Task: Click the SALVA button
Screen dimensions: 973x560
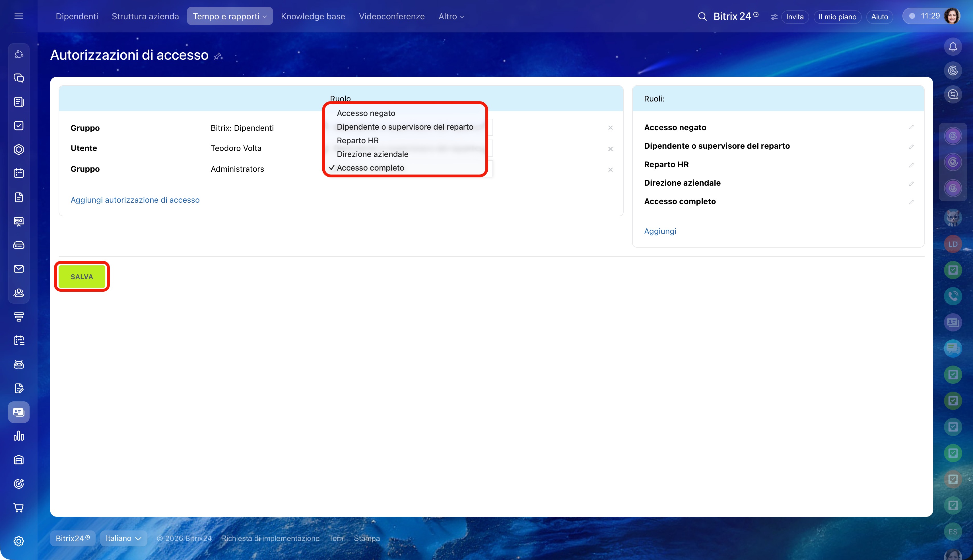Action: 82,277
